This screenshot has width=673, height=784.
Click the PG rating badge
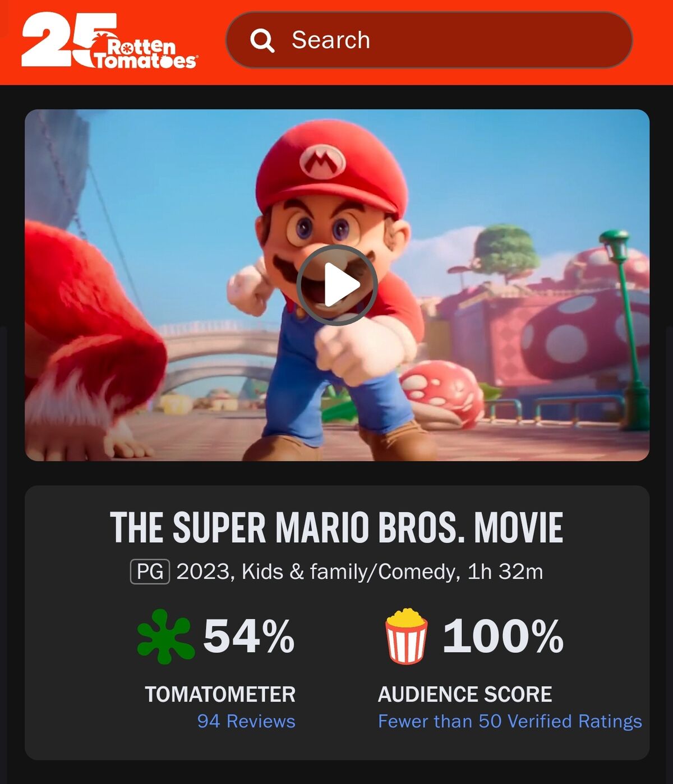pos(150,572)
